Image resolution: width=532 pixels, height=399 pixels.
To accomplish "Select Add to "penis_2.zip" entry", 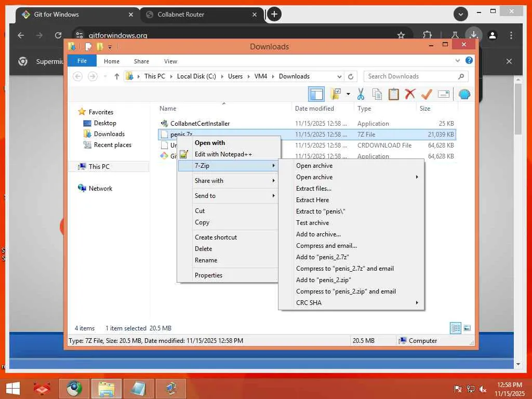I will 351,280.
